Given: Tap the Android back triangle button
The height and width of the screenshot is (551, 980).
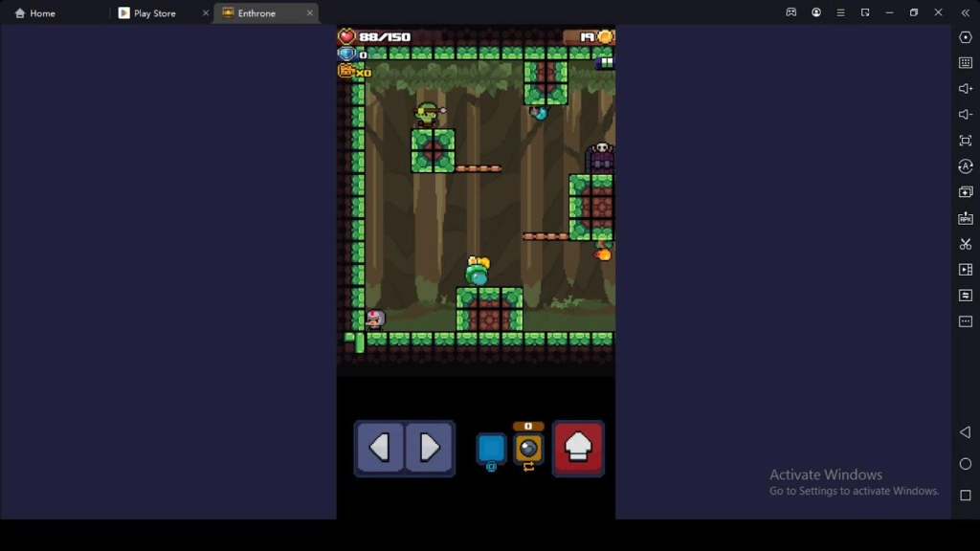Looking at the screenshot, I should (x=966, y=431).
